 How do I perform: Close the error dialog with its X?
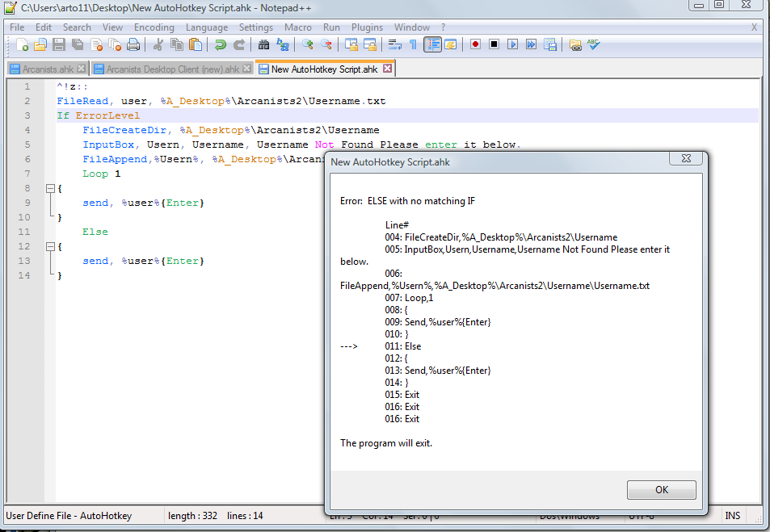pos(686,158)
